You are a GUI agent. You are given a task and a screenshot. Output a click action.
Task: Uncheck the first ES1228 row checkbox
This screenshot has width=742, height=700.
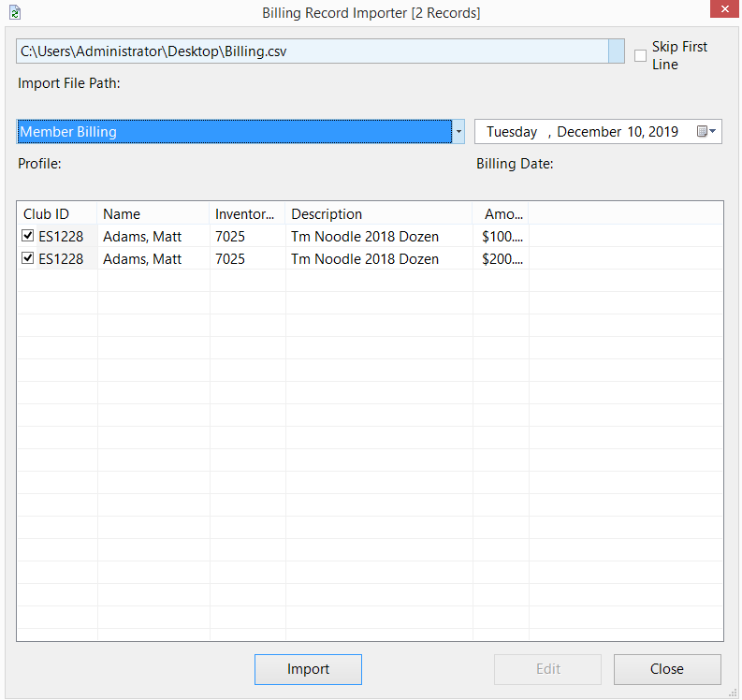[x=28, y=236]
